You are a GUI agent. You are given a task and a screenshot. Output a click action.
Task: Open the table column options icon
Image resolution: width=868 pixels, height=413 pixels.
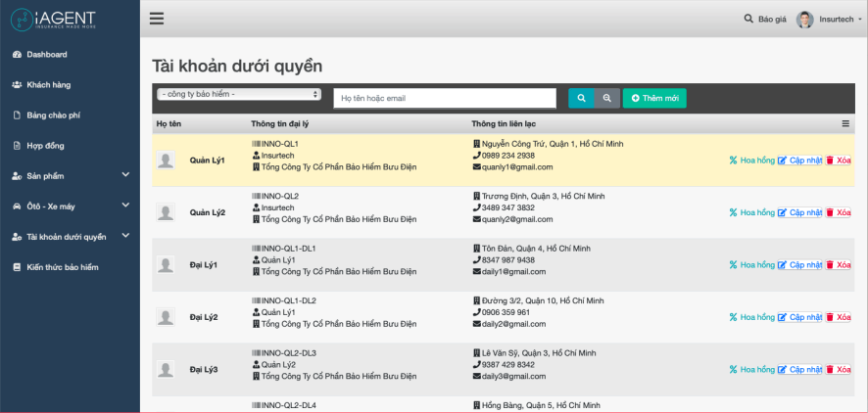[845, 124]
